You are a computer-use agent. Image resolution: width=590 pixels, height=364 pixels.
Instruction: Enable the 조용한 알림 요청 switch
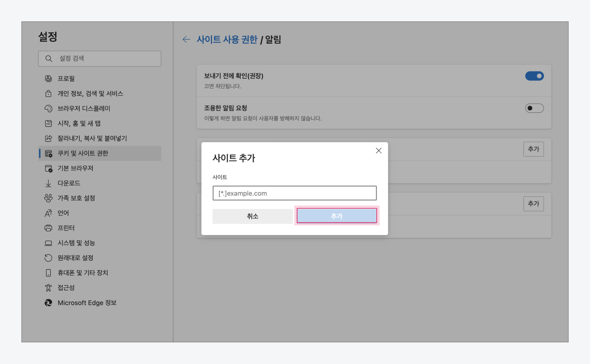[534, 108]
